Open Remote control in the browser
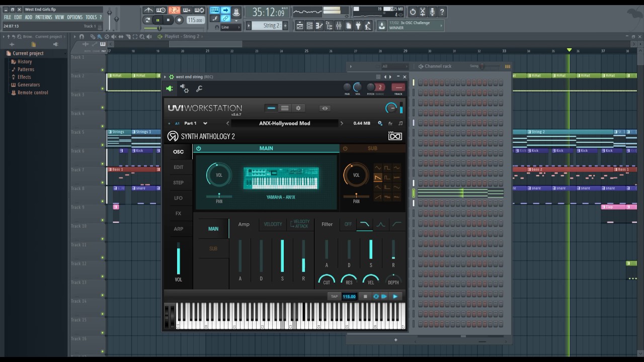Image resolution: width=644 pixels, height=362 pixels. [x=33, y=93]
